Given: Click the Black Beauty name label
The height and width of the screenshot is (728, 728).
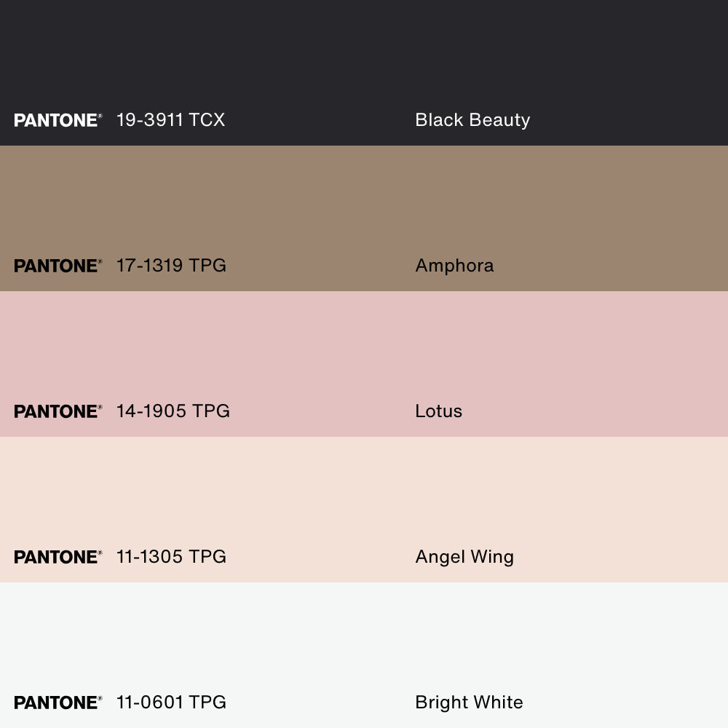Looking at the screenshot, I should click(x=472, y=120).
